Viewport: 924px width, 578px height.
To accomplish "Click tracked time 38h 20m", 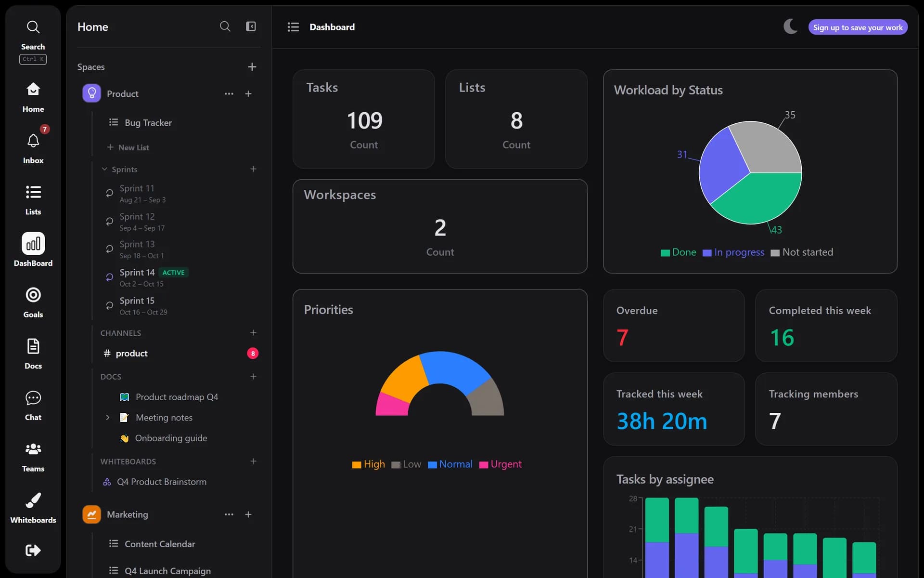I will (662, 421).
